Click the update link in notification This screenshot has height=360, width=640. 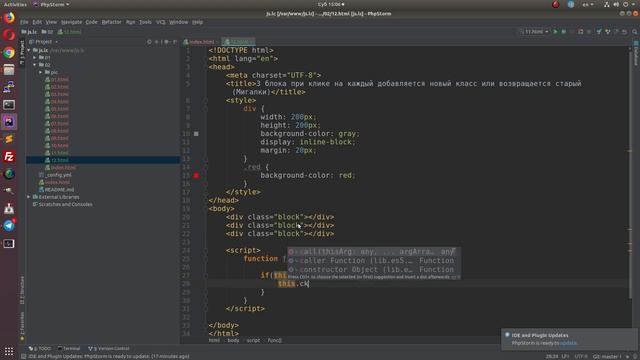coord(568,343)
